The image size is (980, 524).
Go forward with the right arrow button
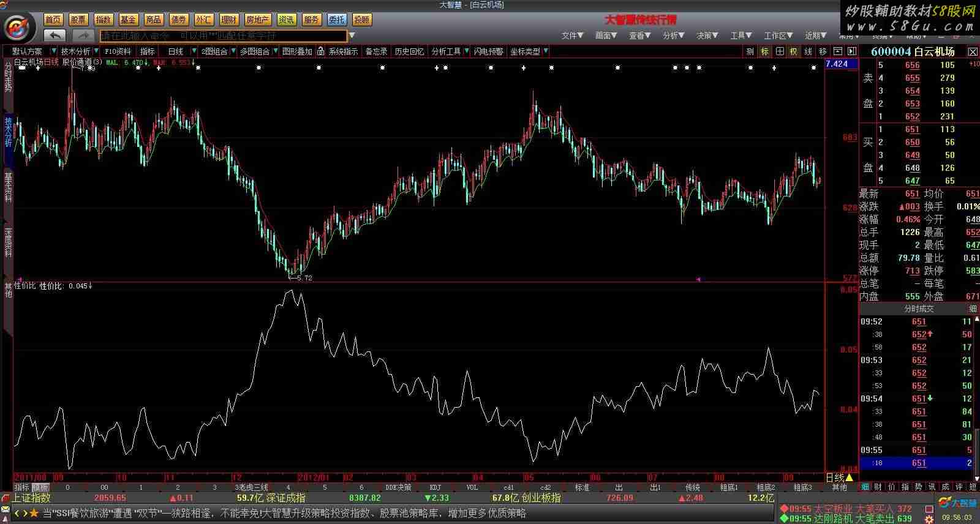tap(83, 36)
